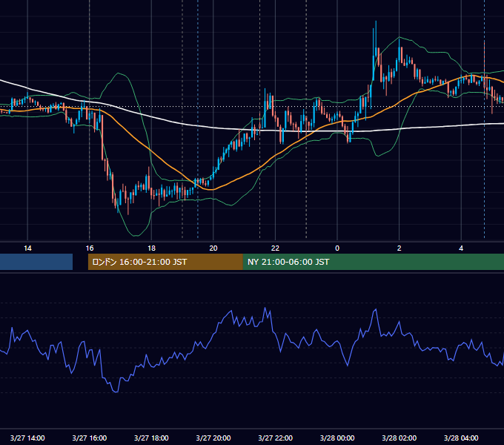Click the NY 21:00-06:00 JST session bar
The width and height of the screenshot is (504, 445).
pyautogui.click(x=373, y=262)
